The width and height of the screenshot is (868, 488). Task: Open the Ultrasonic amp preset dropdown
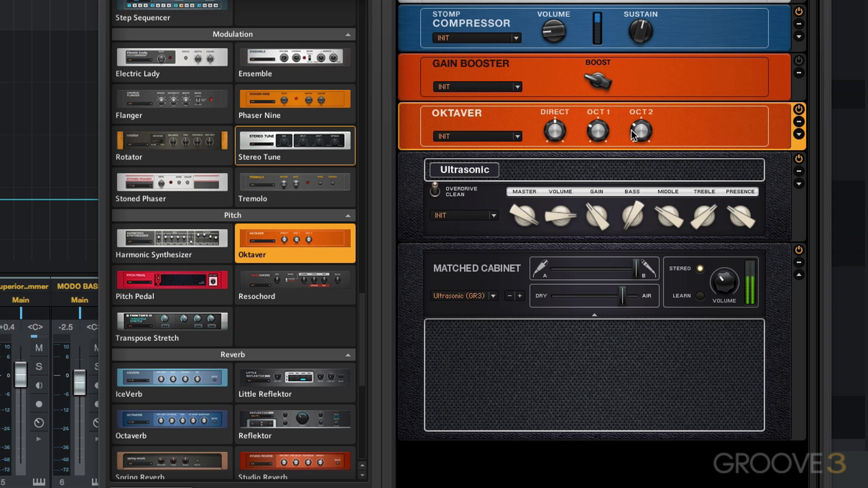(x=464, y=215)
